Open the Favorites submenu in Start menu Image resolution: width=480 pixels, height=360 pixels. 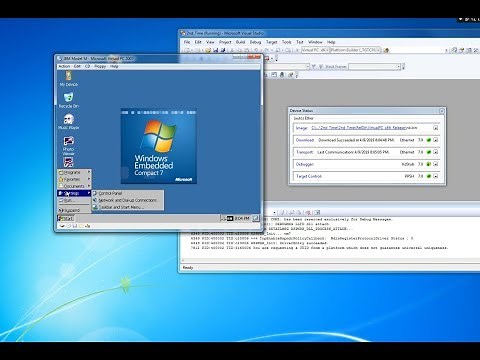tap(74, 179)
